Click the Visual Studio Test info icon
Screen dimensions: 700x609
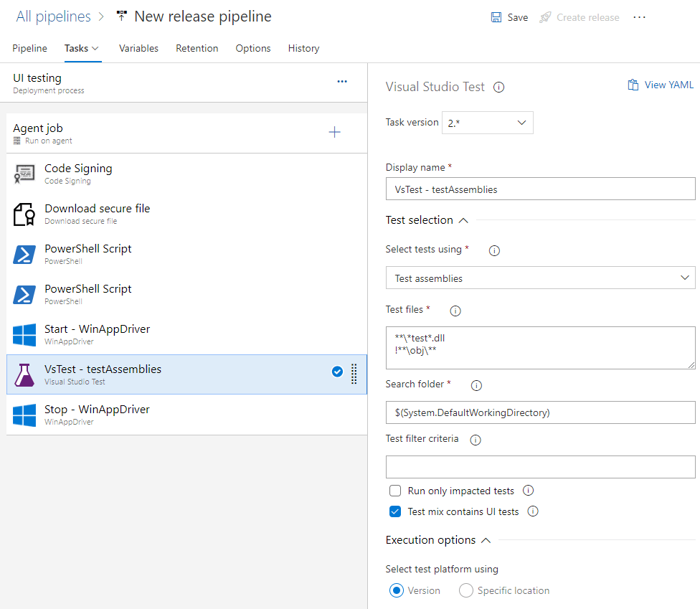[499, 88]
